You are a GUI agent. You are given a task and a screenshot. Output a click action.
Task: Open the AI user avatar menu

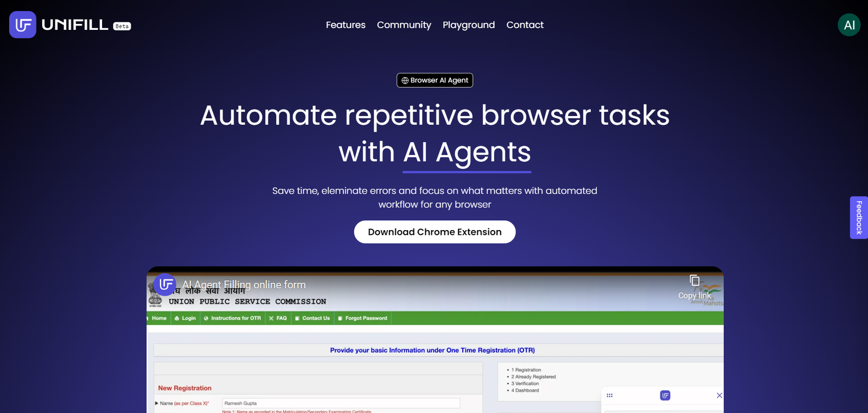tap(849, 25)
